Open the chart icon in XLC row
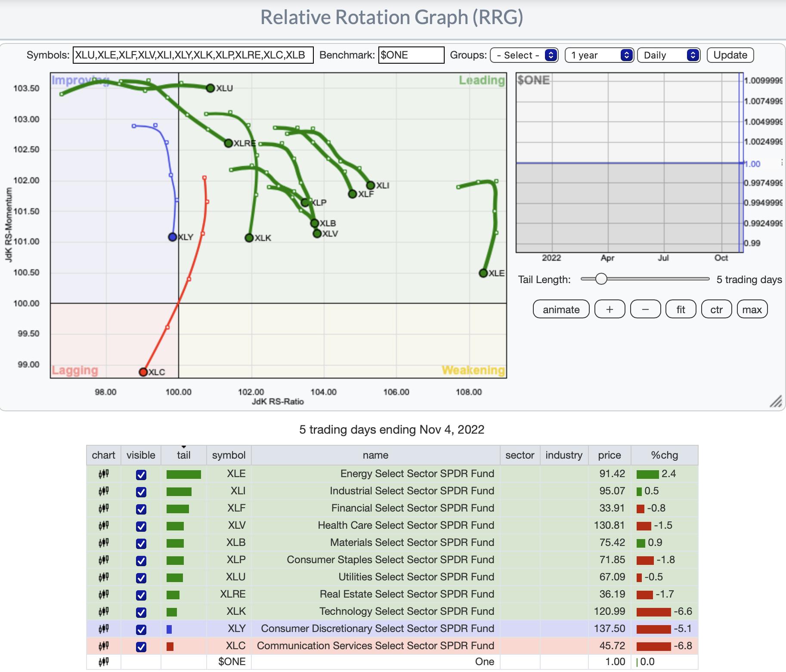The width and height of the screenshot is (786, 672). (103, 646)
